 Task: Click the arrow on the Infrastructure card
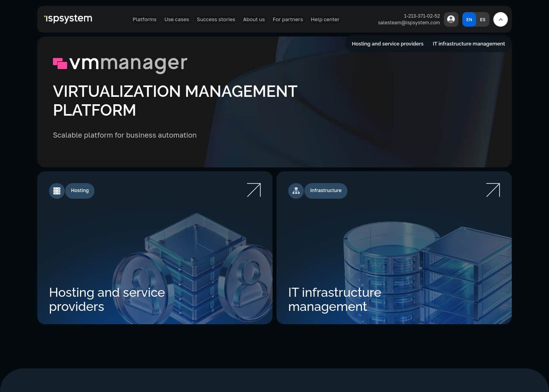click(493, 190)
